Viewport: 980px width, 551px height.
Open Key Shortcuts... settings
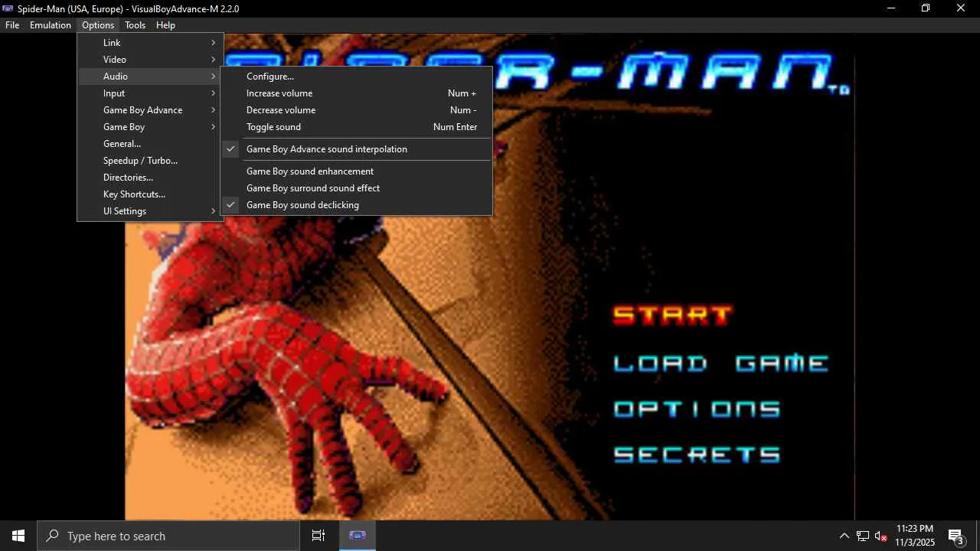point(150,194)
